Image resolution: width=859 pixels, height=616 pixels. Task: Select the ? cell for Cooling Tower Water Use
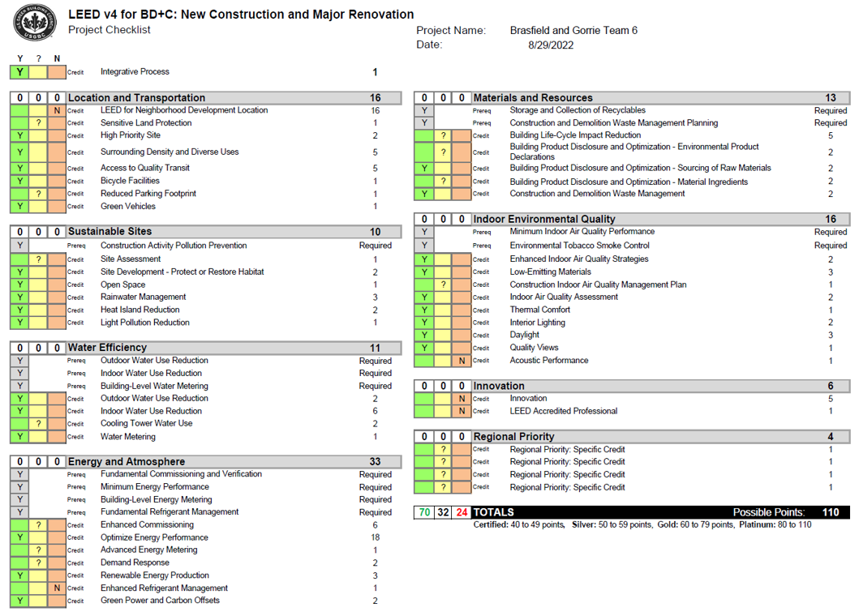pos(38,423)
